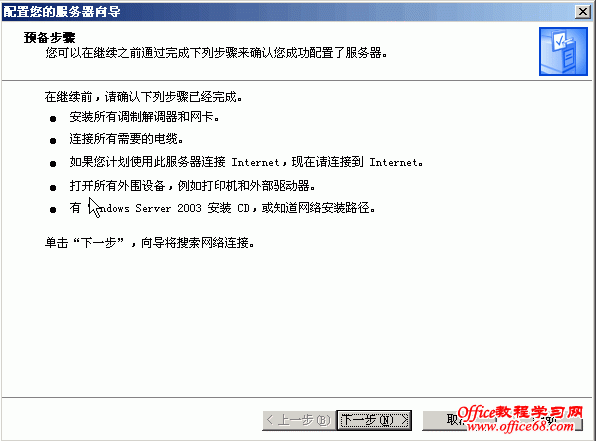This screenshot has height=441, width=596.
Task: Click the Windows Server 2003 CD bullet line
Action: point(222,208)
